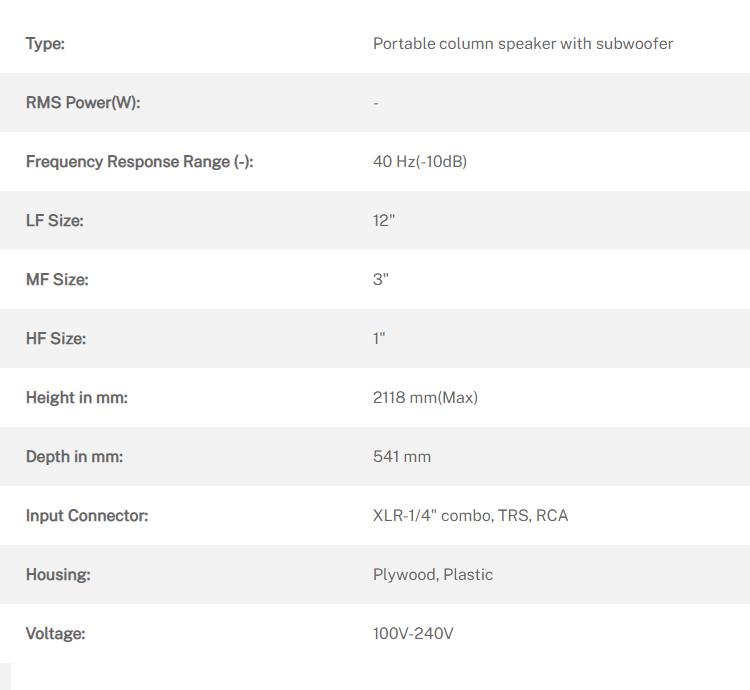Select the "2118 mm(Max)" height value

(x=425, y=398)
